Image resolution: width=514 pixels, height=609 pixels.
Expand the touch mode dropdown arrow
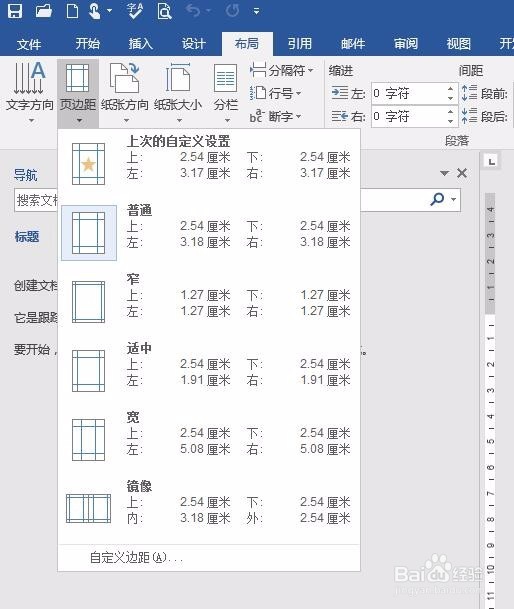110,11
